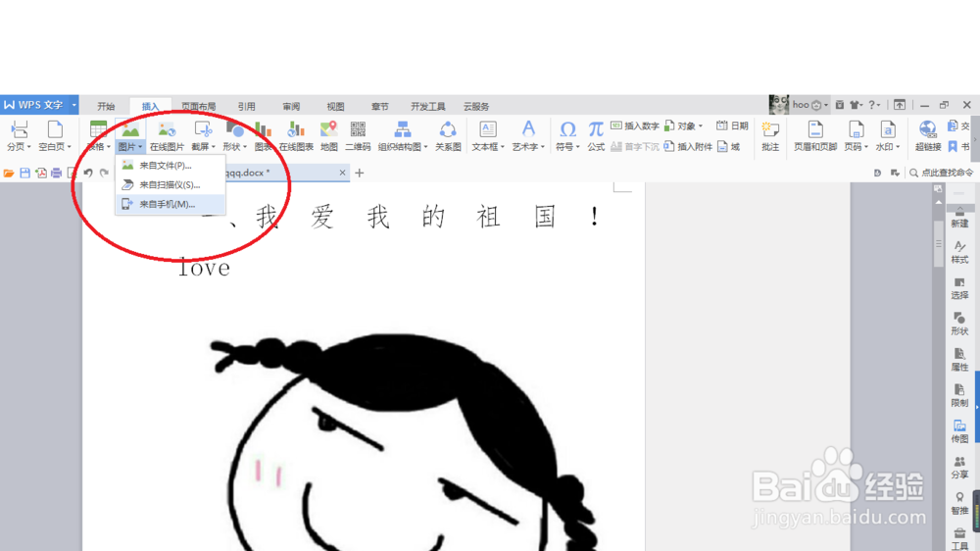Viewport: 980px width, 551px height.
Task: Switch to the 视图 tab
Action: coord(335,107)
